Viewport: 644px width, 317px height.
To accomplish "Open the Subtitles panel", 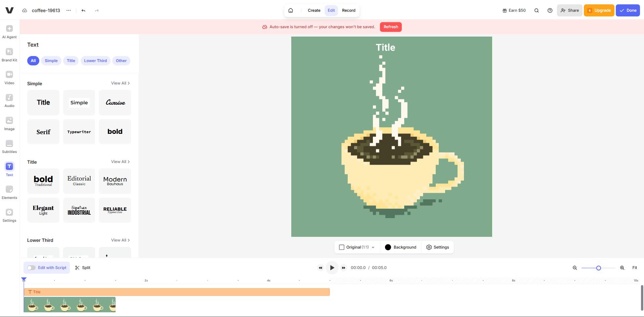I will tap(9, 146).
